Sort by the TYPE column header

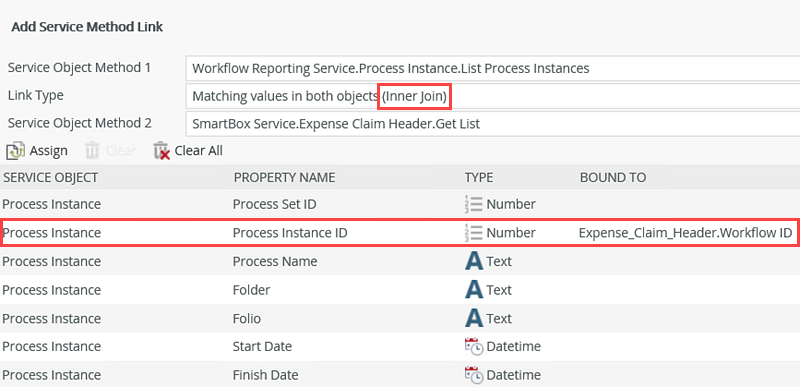point(479,177)
